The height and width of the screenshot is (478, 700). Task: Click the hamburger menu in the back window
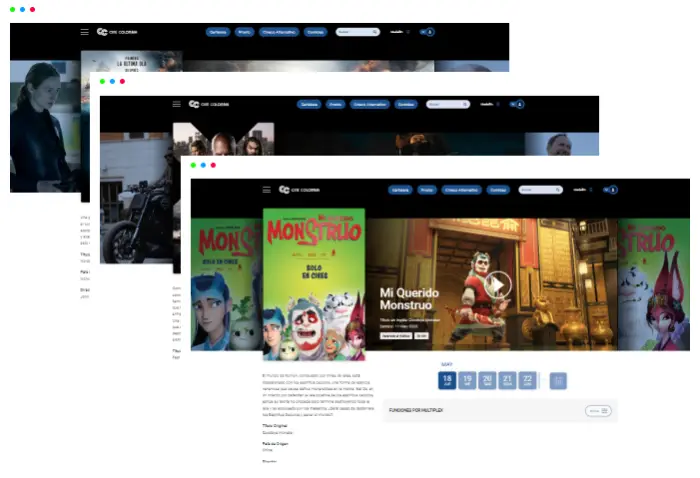(85, 32)
